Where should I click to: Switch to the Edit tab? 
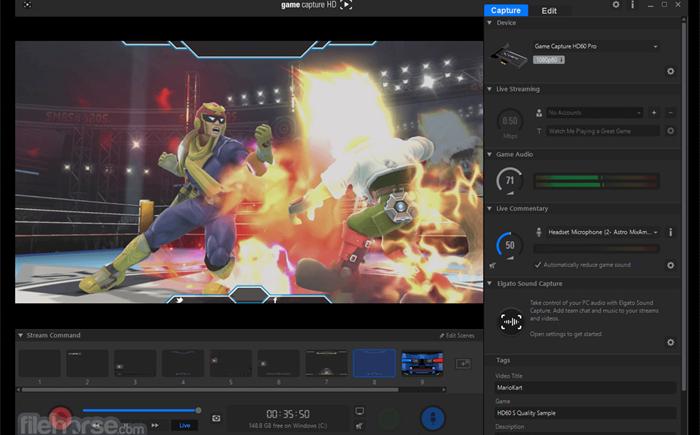[x=549, y=11]
